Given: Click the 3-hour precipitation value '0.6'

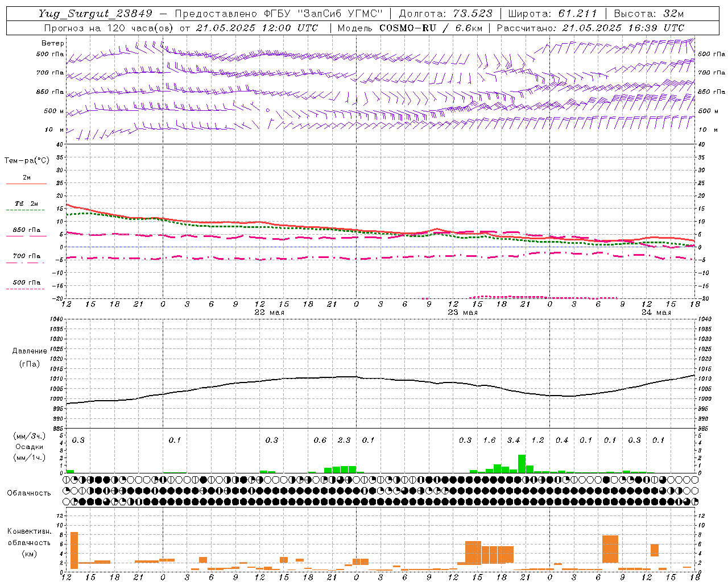Looking at the screenshot, I should (x=320, y=440).
